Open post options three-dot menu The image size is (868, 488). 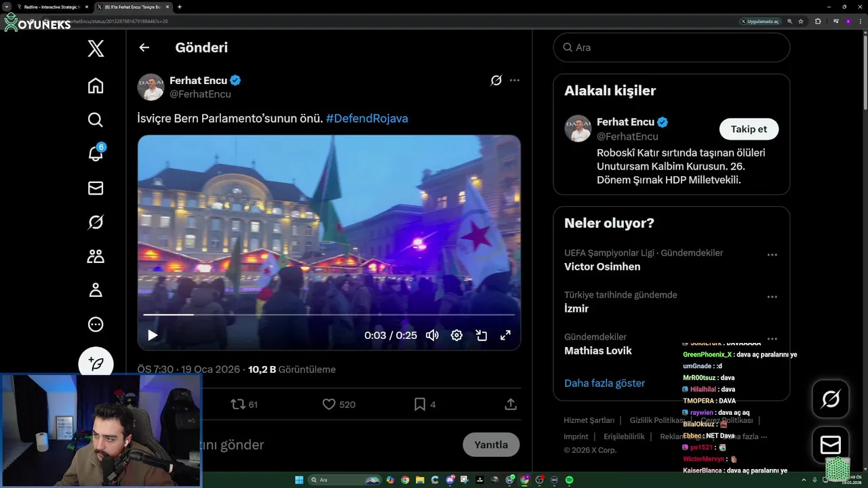coord(515,80)
